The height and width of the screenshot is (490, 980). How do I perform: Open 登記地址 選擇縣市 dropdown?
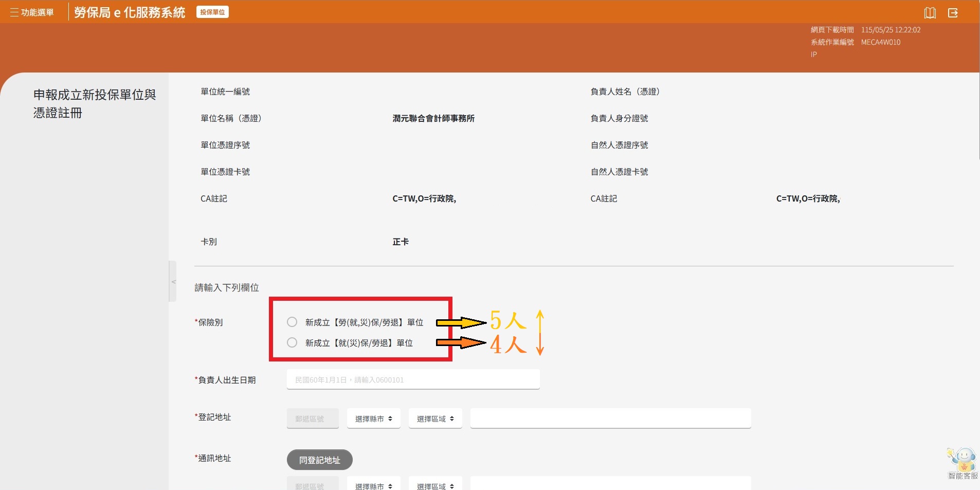[373, 419]
